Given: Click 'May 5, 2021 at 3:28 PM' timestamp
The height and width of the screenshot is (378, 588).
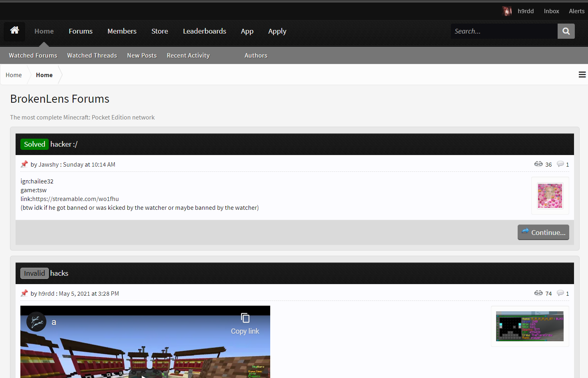Looking at the screenshot, I should (x=89, y=294).
